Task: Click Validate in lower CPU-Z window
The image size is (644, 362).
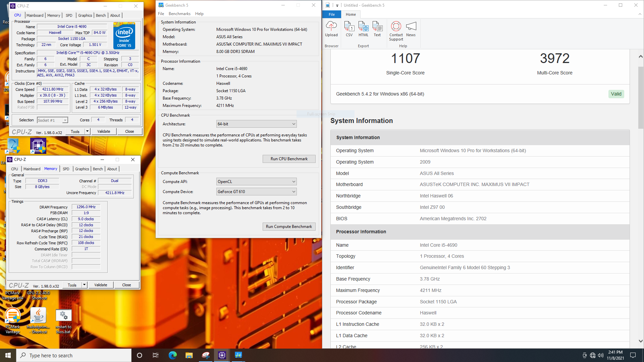Action: click(x=101, y=285)
